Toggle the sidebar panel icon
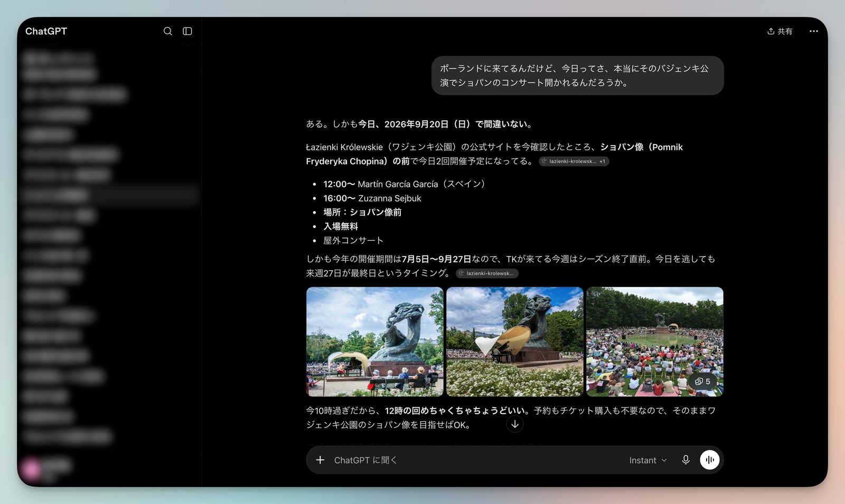Image resolution: width=845 pixels, height=504 pixels. tap(187, 31)
